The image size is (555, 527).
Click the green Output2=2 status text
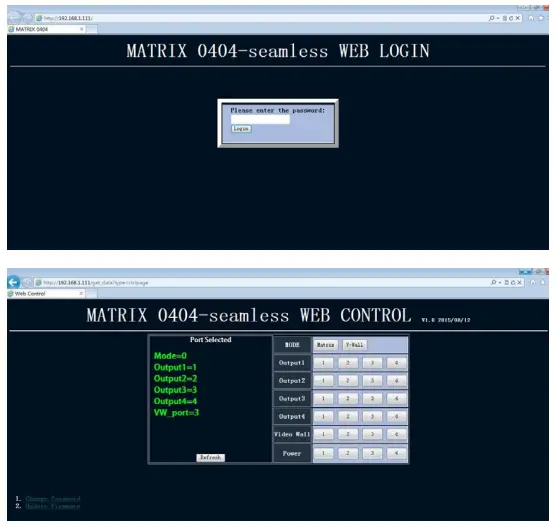[175, 379]
